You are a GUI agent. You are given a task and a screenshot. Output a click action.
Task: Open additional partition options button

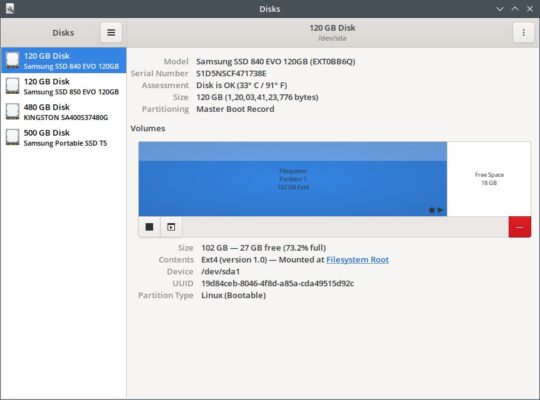(171, 227)
